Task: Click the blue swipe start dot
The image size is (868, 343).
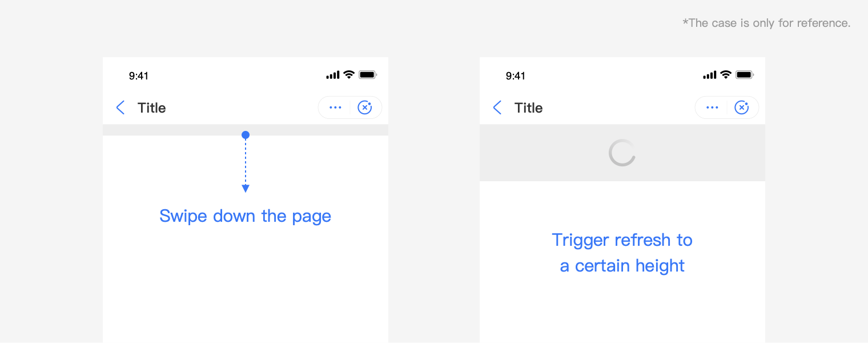Action: pyautogui.click(x=246, y=135)
